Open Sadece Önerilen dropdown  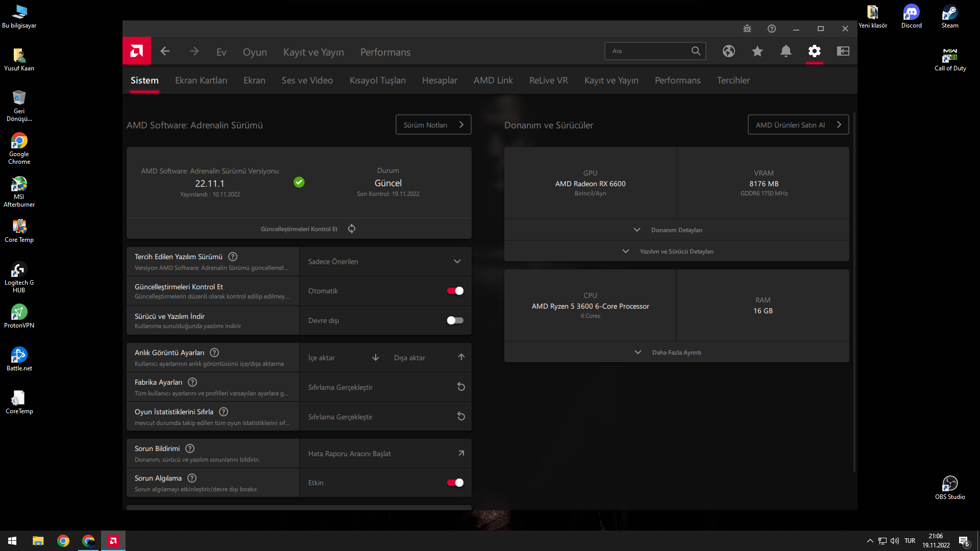pyautogui.click(x=385, y=262)
